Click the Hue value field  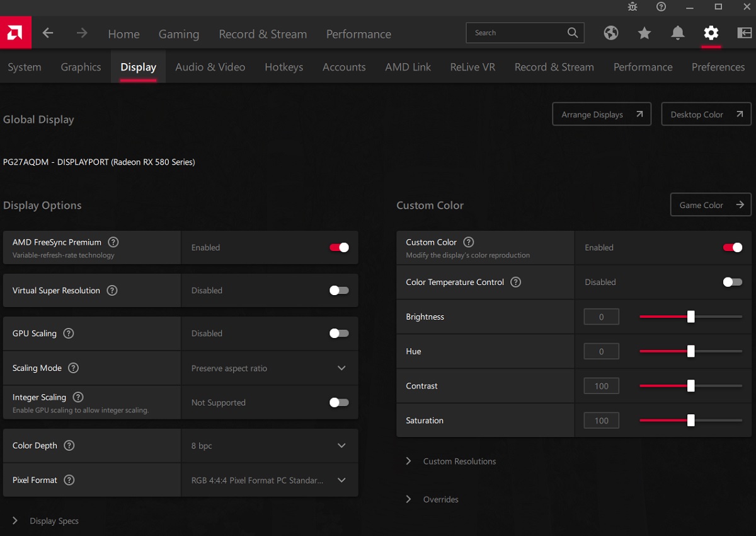click(x=602, y=352)
